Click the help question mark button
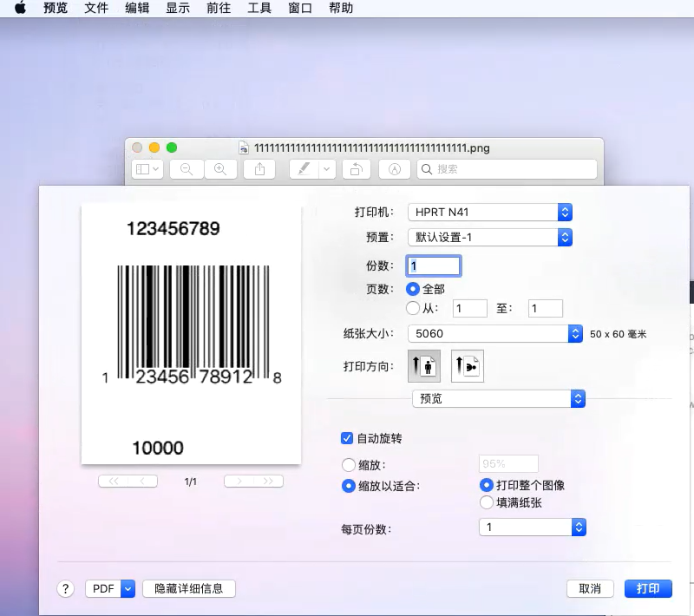 (x=66, y=588)
